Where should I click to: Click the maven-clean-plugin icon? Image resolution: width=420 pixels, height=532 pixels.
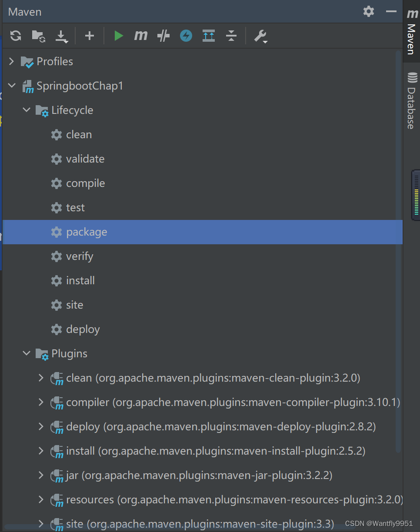tap(57, 379)
